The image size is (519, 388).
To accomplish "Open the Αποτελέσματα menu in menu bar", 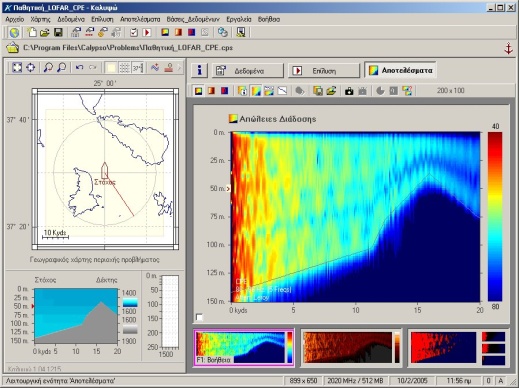I will 140,19.
